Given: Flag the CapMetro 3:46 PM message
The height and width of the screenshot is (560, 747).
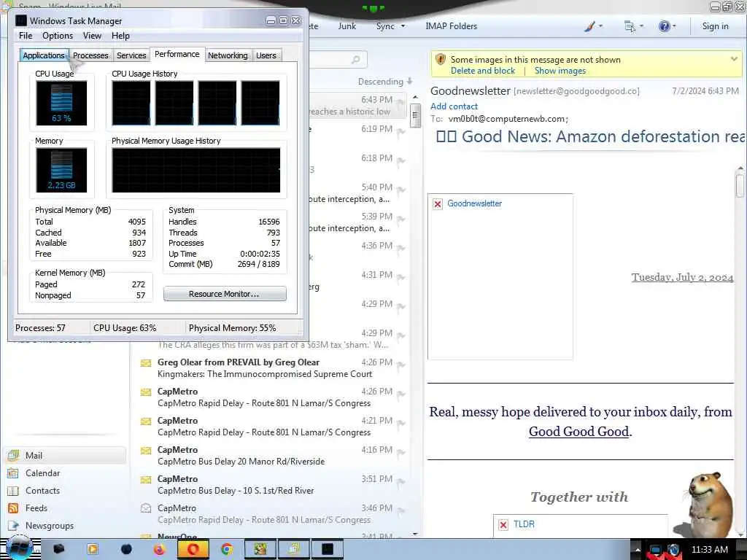Looking at the screenshot, I should 401,511.
